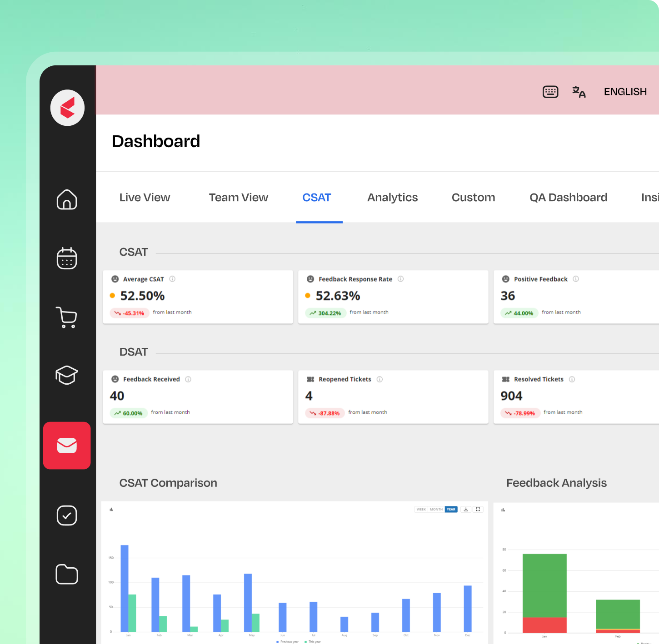The height and width of the screenshot is (644, 659).
Task: Toggle This year series in chart legend
Action: [313, 642]
